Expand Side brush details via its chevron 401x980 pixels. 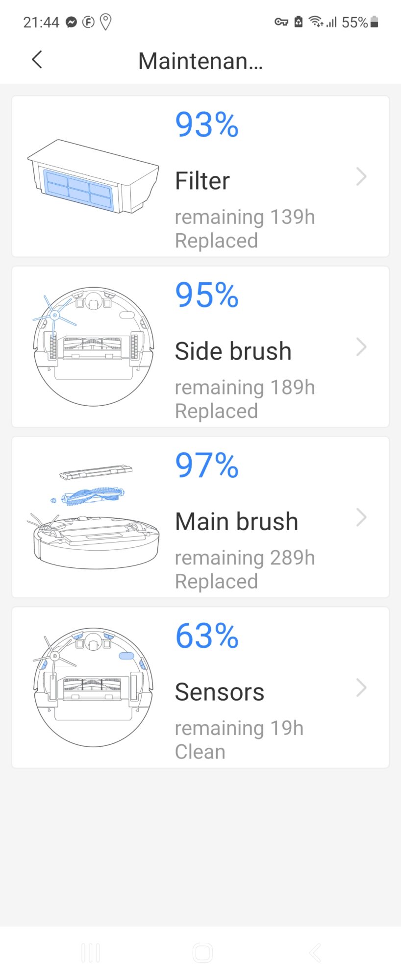click(x=361, y=347)
